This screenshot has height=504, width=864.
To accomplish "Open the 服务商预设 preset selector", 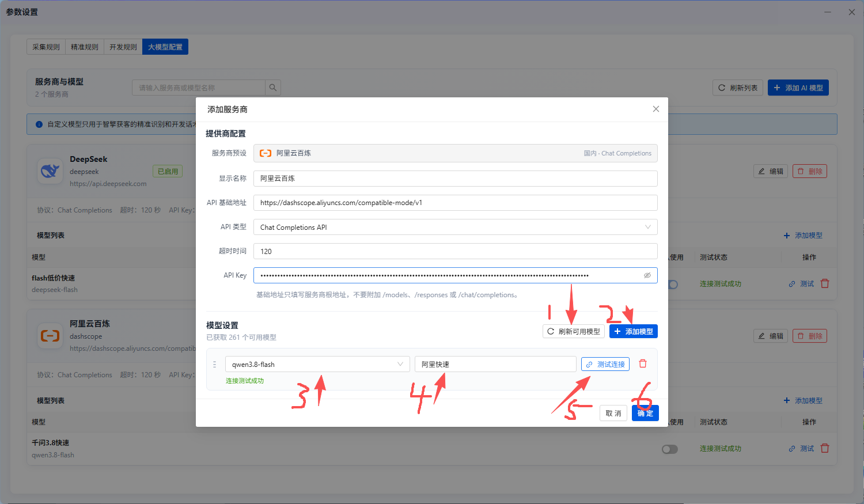I will click(x=455, y=153).
